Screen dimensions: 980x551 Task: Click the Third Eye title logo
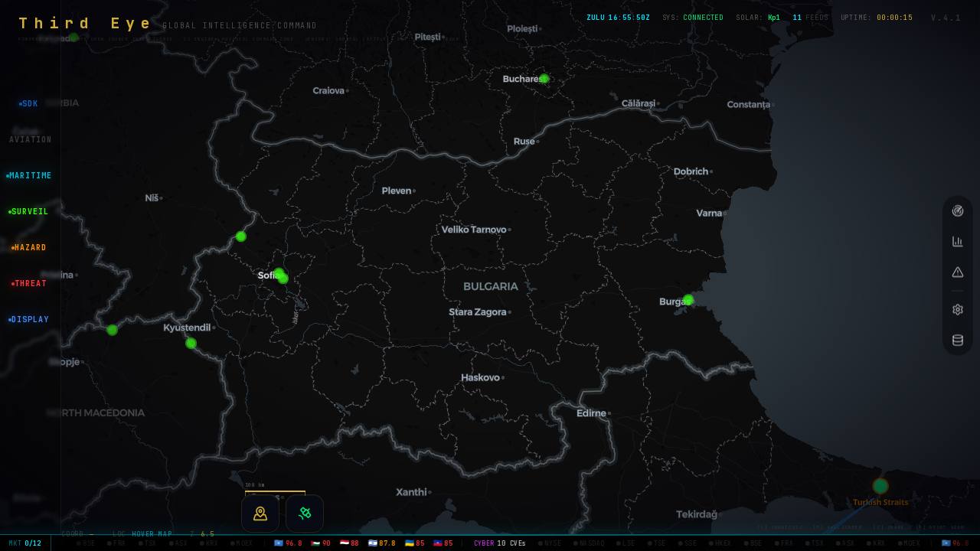point(85,24)
